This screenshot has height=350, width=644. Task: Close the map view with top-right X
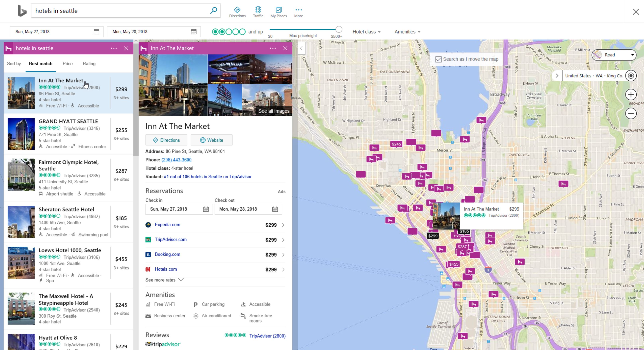[x=636, y=12]
